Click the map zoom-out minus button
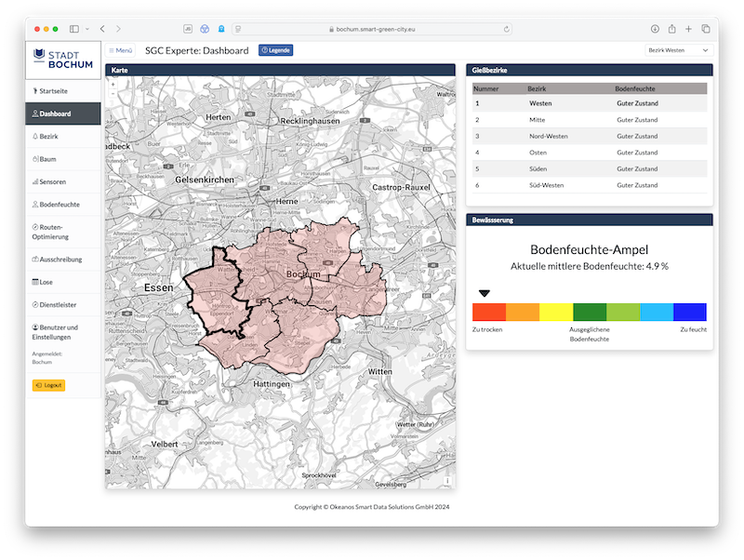This screenshot has height=560, width=744. (113, 94)
